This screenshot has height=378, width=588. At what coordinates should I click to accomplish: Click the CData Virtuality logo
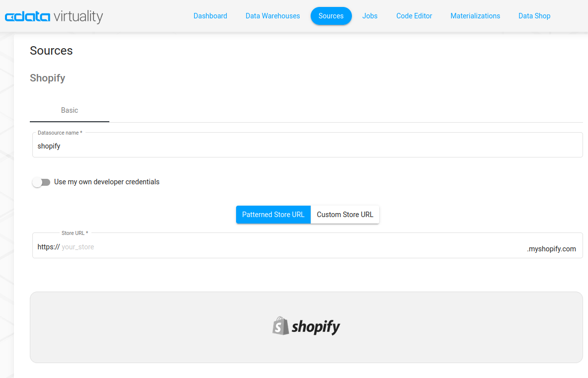(54, 16)
